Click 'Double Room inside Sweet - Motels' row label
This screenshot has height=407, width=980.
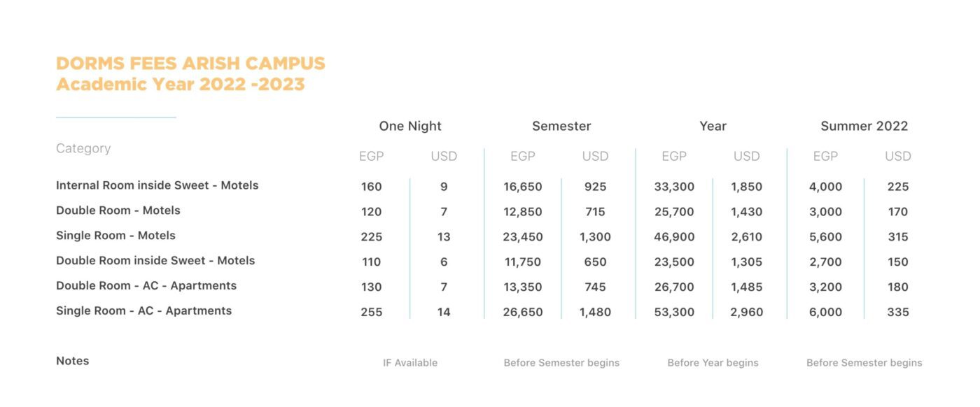pos(155,261)
